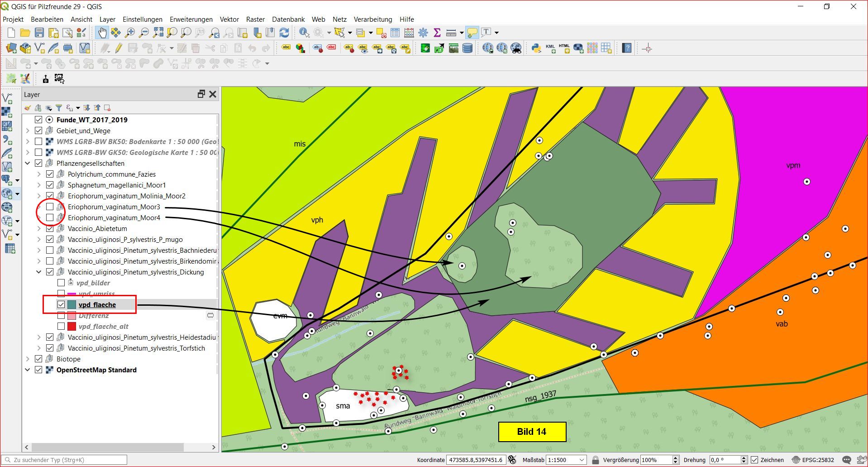868x467 pixels.
Task: Open the Erweiterungen menu
Action: coord(191,19)
